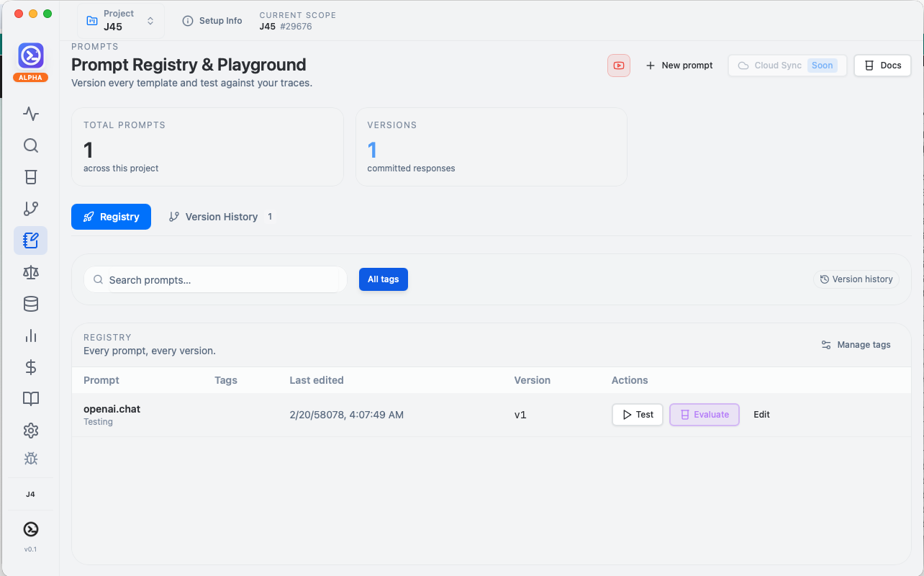Select the database icon in sidebar

[x=30, y=304]
